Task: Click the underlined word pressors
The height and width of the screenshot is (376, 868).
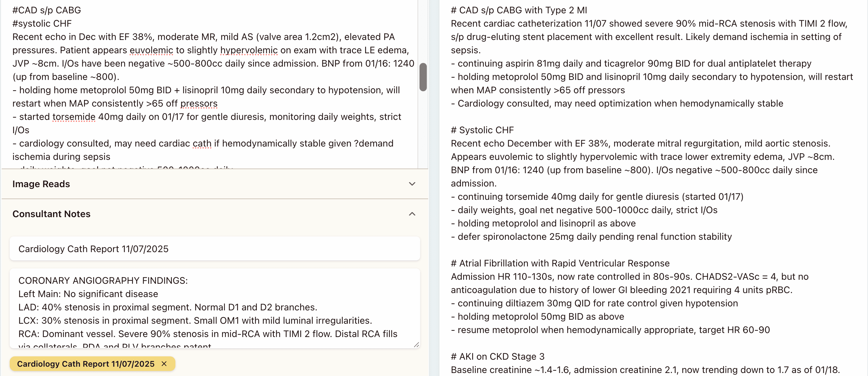Action: click(x=199, y=103)
